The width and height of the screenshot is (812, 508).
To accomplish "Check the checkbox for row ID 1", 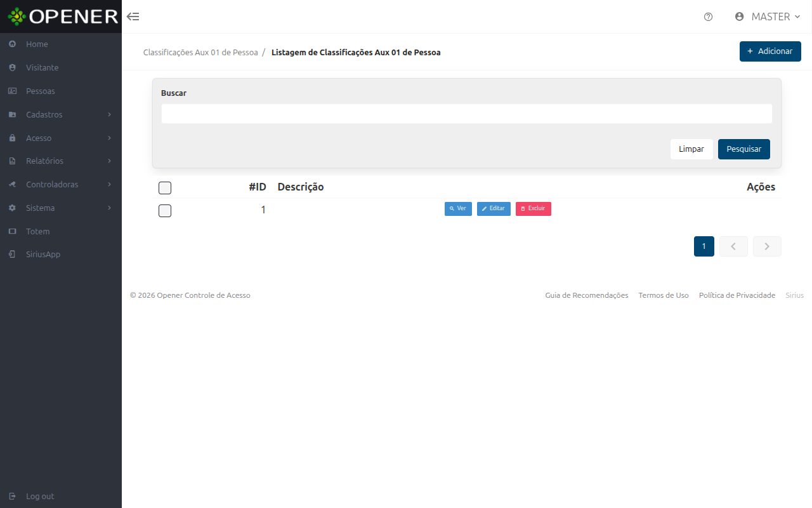I will (x=165, y=210).
